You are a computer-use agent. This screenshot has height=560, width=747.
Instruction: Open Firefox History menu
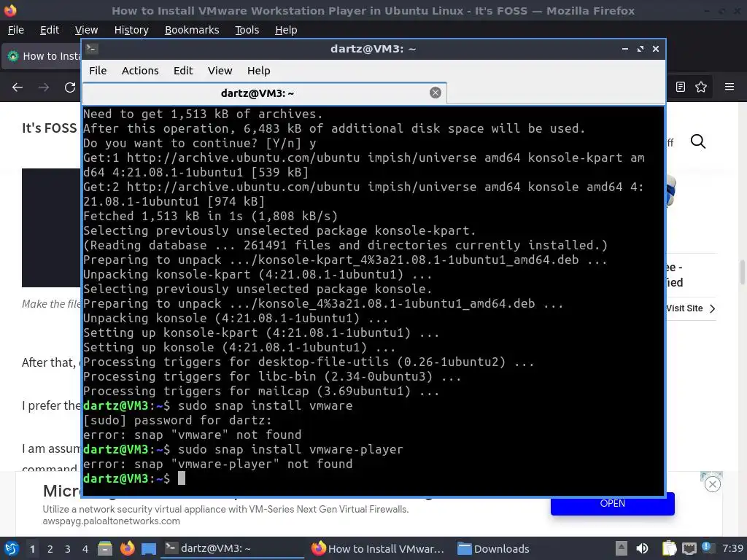click(131, 30)
